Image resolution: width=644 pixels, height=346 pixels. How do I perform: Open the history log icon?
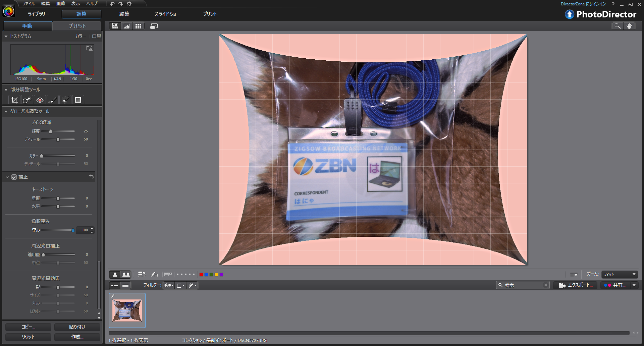point(142,275)
